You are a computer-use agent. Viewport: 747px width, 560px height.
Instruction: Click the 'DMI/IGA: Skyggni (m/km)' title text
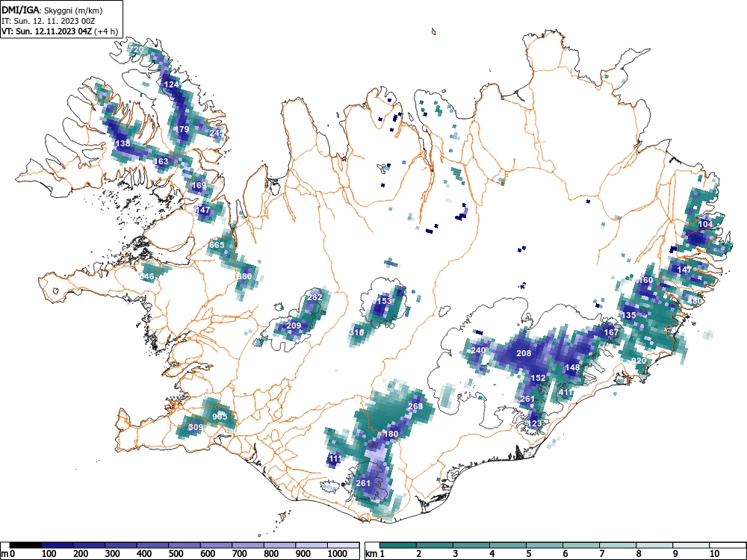[x=52, y=10]
